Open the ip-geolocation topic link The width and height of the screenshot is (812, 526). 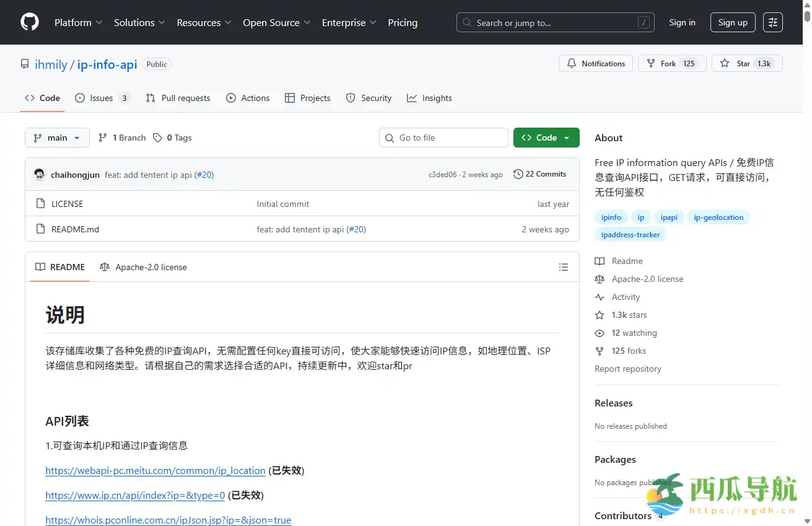tap(718, 217)
